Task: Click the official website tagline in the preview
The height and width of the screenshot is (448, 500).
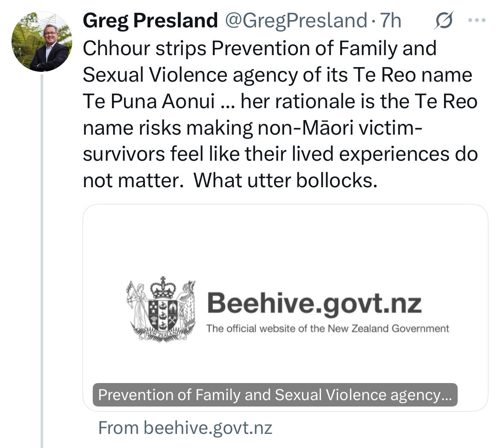Action: point(327,328)
